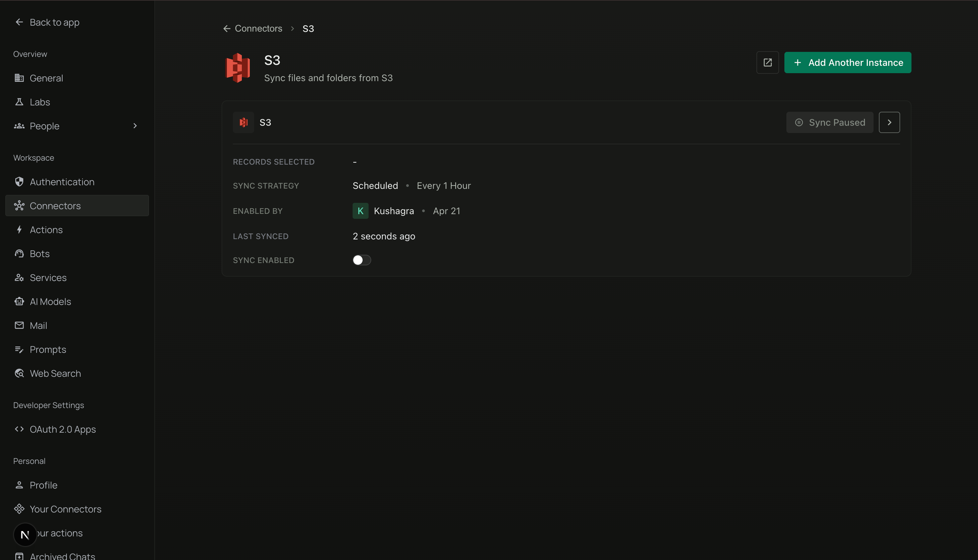Open OAuth 2.0 Apps page
This screenshot has width=978, height=560.
(77, 429)
